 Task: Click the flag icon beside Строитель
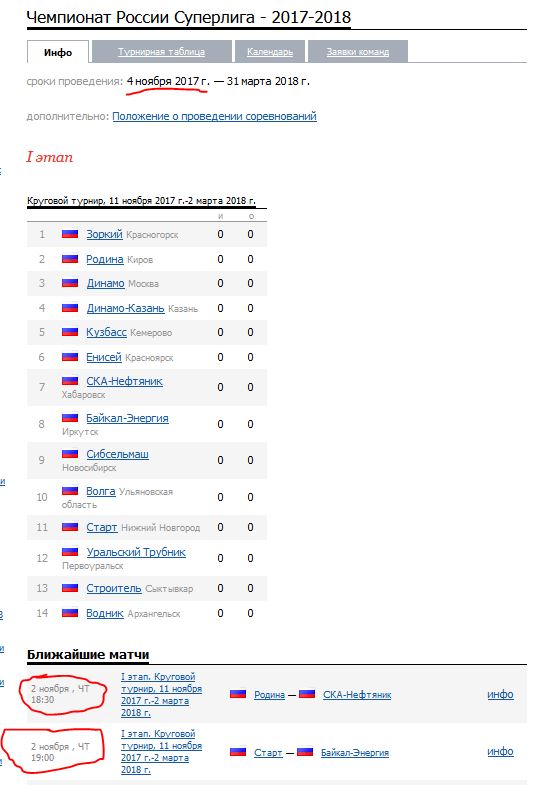[70, 588]
